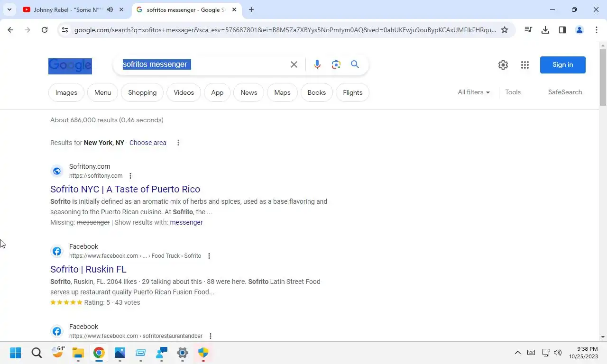
Task: Open Settings gear on taskbar
Action: pyautogui.click(x=183, y=353)
